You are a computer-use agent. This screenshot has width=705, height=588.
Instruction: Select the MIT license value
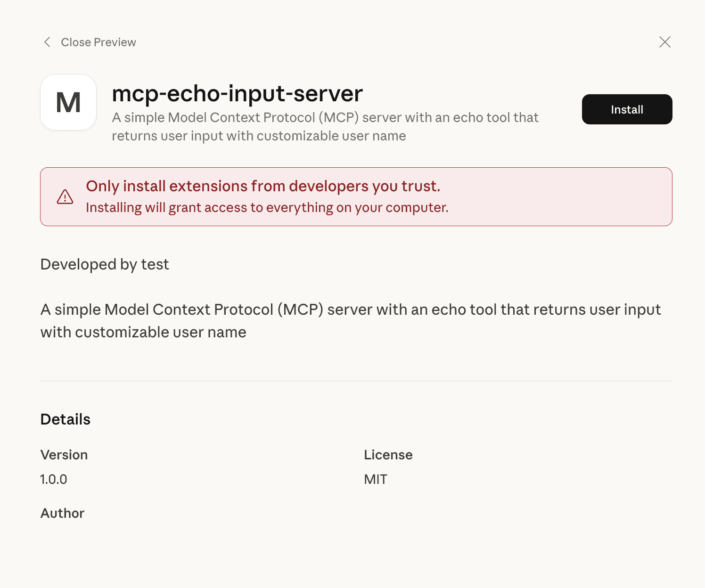point(375,479)
